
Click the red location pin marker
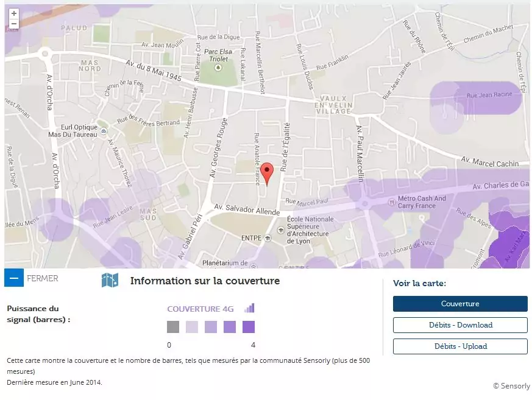[268, 172]
